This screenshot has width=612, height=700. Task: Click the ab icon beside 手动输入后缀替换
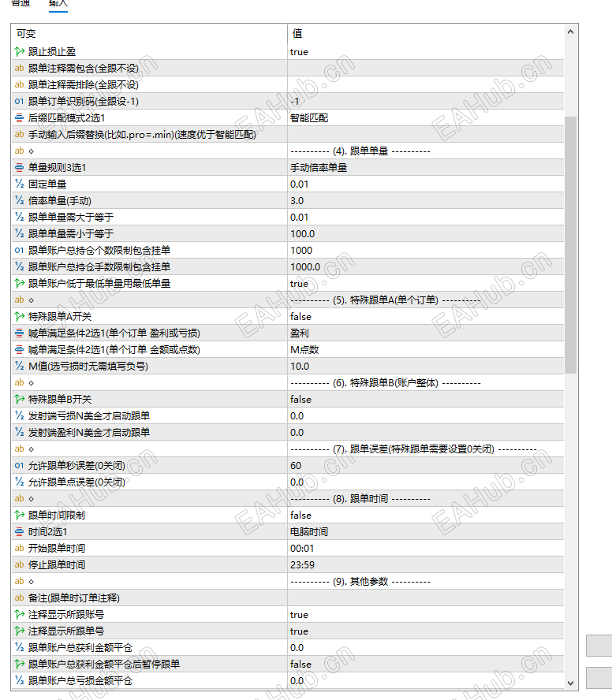pos(19,134)
